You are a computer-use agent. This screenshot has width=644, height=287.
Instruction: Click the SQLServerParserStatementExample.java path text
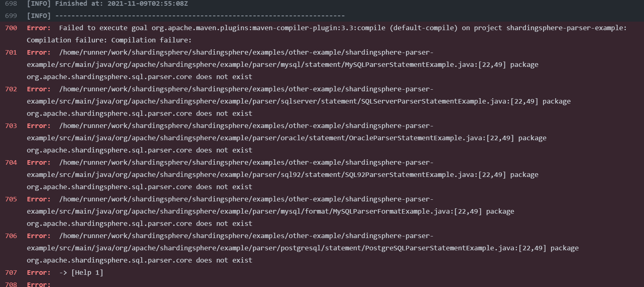283,102
